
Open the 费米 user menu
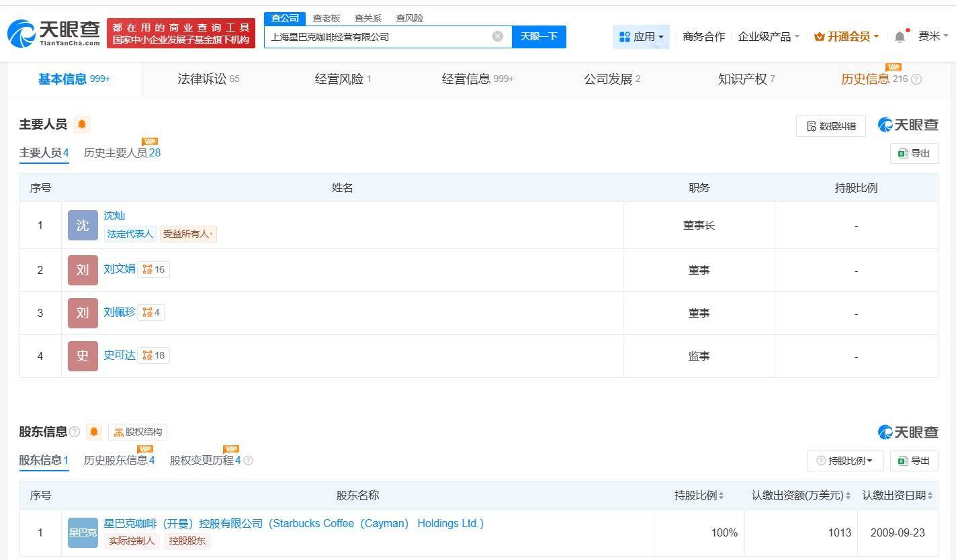click(x=933, y=36)
